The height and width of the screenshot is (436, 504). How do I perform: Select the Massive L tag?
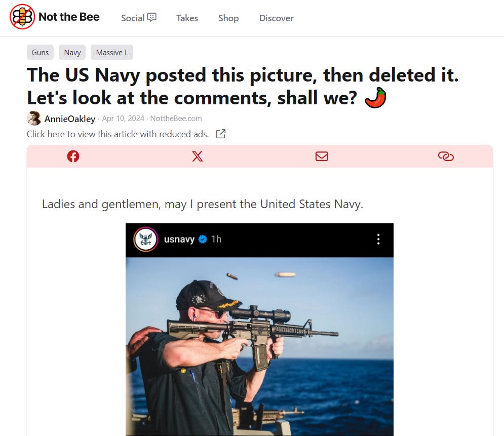coord(112,52)
